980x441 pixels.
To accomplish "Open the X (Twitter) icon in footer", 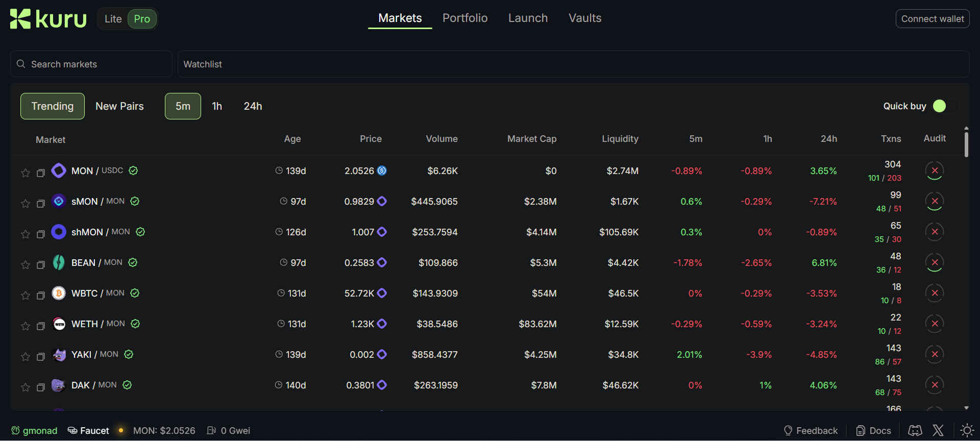I will tap(938, 430).
